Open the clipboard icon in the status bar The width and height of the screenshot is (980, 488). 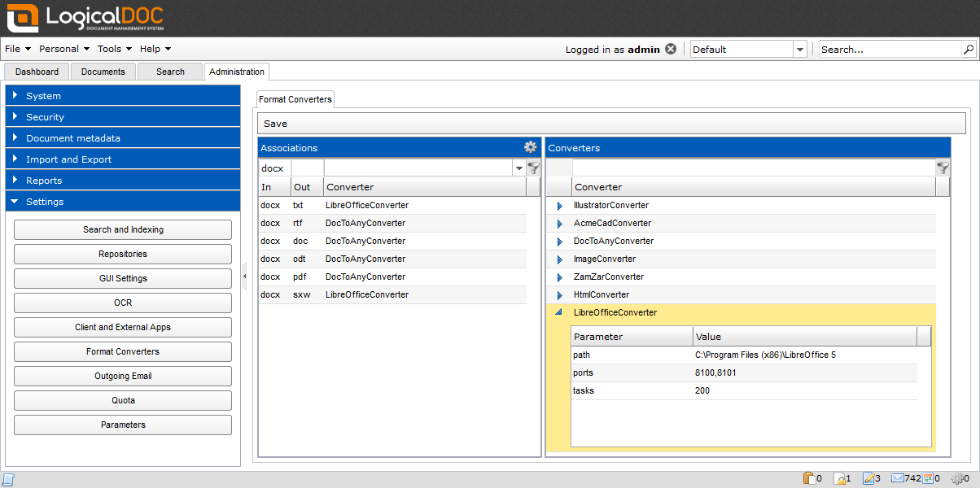coord(808,478)
